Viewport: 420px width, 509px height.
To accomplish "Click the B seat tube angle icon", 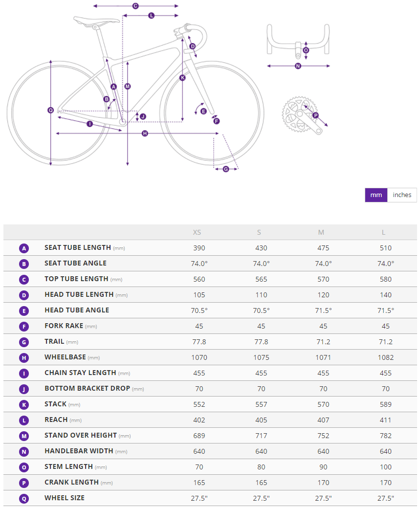I will 24,264.
